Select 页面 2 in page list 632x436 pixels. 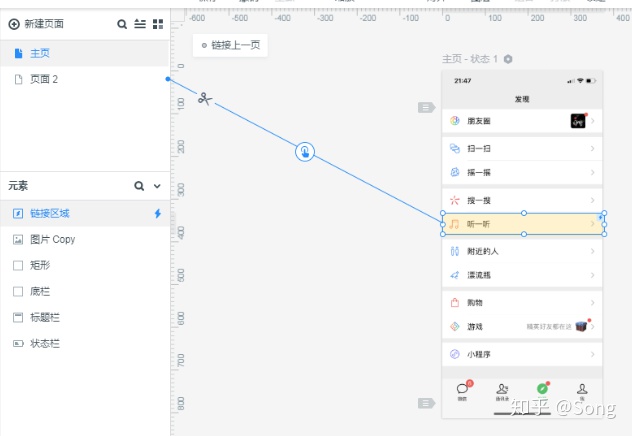click(x=84, y=79)
